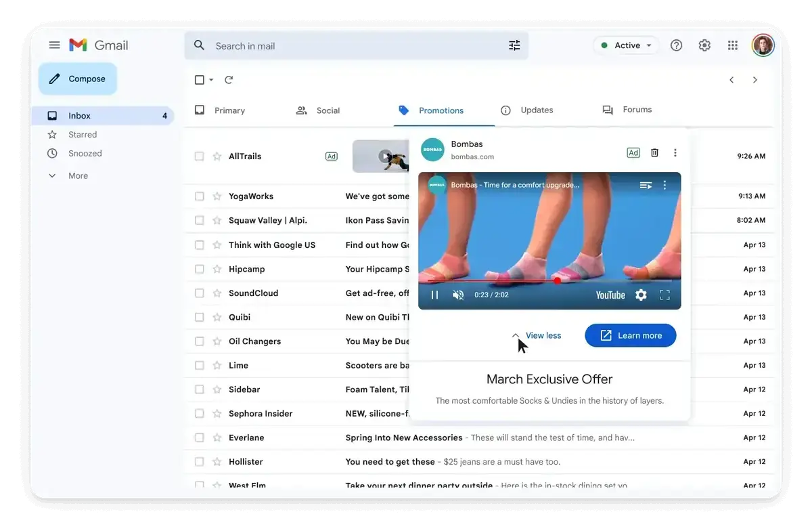Go to newer messages arrow
This screenshot has height=531, width=812.
pyautogui.click(x=731, y=80)
